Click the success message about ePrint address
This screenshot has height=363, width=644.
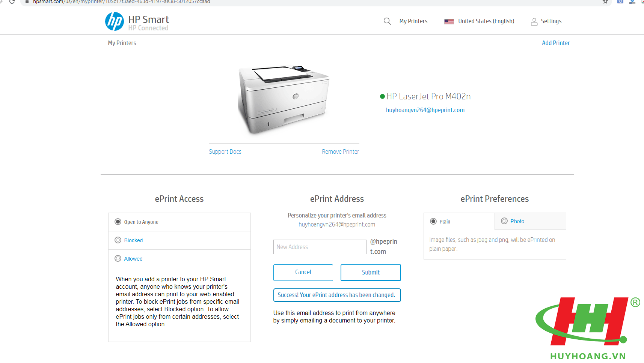[x=337, y=295]
